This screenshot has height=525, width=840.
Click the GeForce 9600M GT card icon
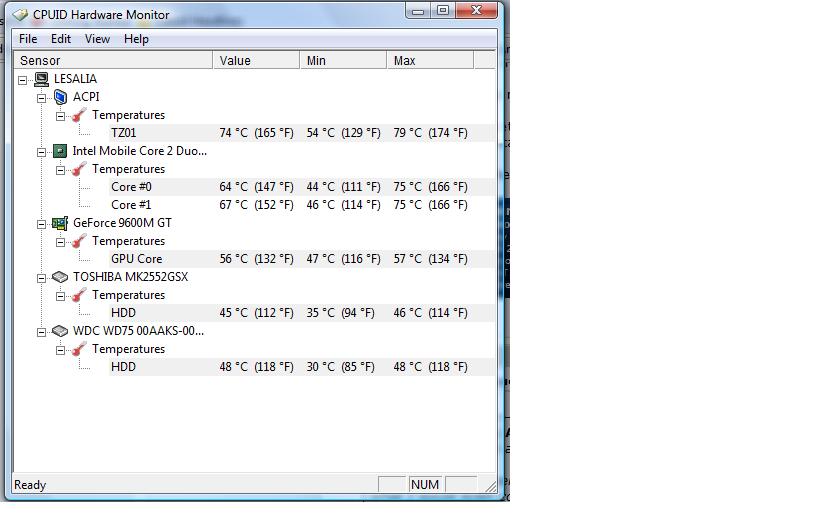60,223
